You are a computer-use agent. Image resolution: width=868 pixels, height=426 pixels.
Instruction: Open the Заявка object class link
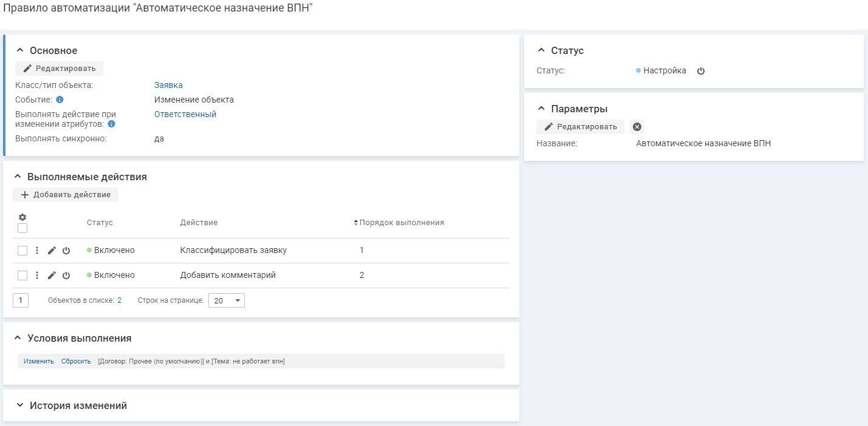coord(168,85)
